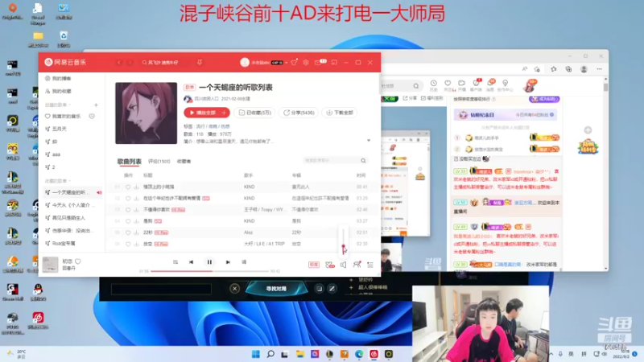This screenshot has width=644, height=362.
Task: Open the Rua金专属 playlist
Action: coord(60,244)
